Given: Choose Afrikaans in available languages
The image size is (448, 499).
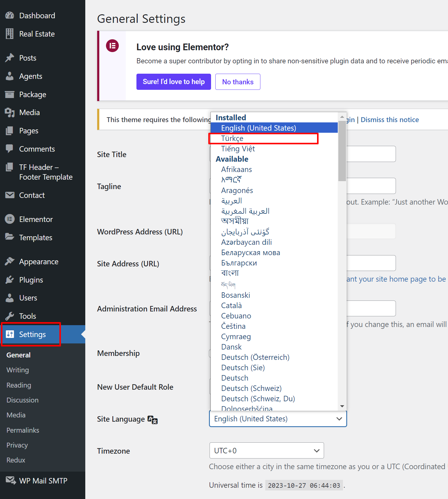Looking at the screenshot, I should click(274, 169).
